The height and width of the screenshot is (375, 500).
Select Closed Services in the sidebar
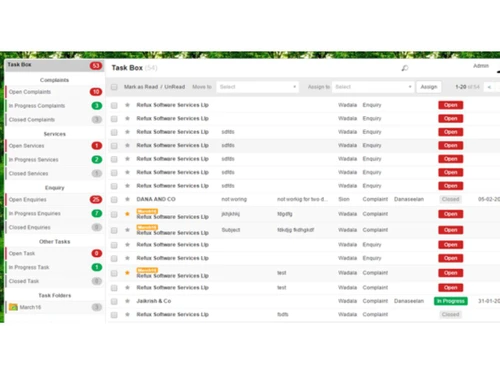pos(54,173)
